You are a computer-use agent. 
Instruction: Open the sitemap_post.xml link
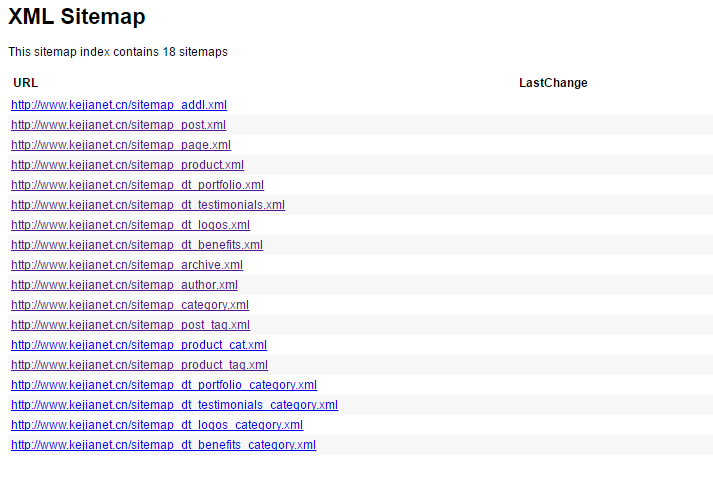[x=118, y=125]
